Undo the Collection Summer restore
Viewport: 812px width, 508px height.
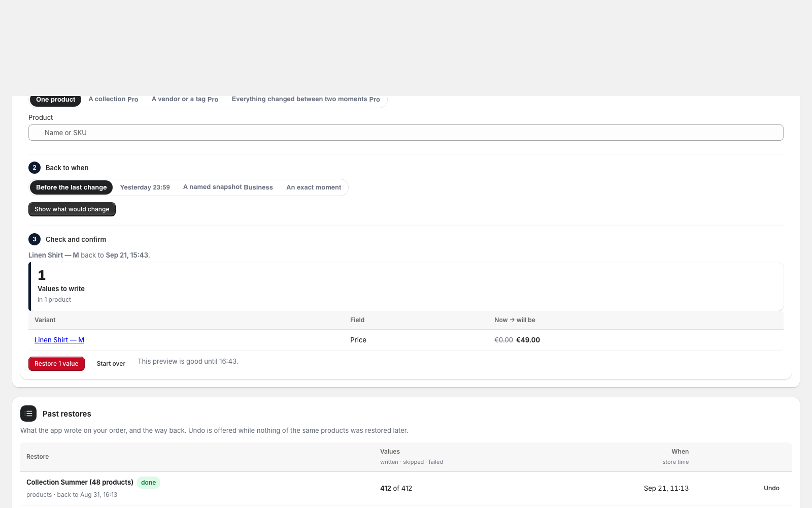click(x=771, y=488)
